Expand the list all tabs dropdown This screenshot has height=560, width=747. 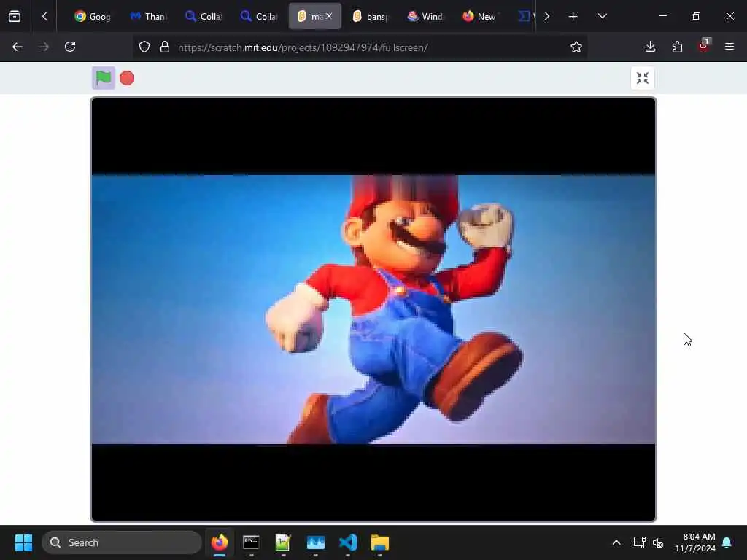click(602, 16)
